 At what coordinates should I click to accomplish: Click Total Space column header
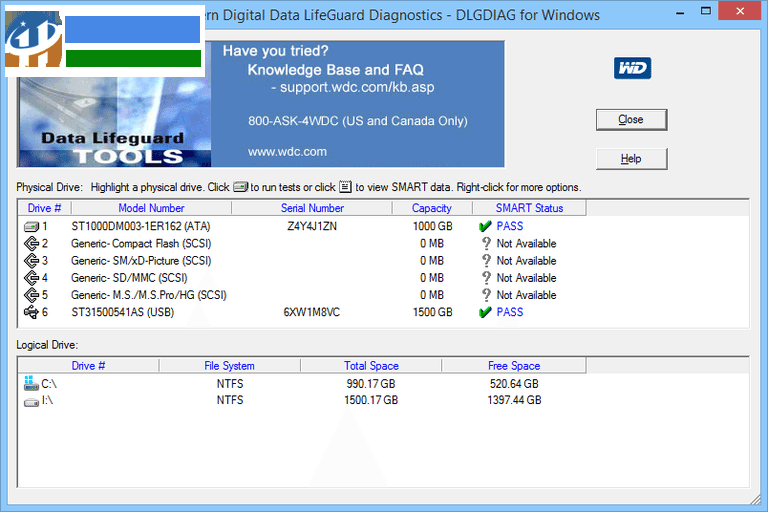click(x=371, y=366)
